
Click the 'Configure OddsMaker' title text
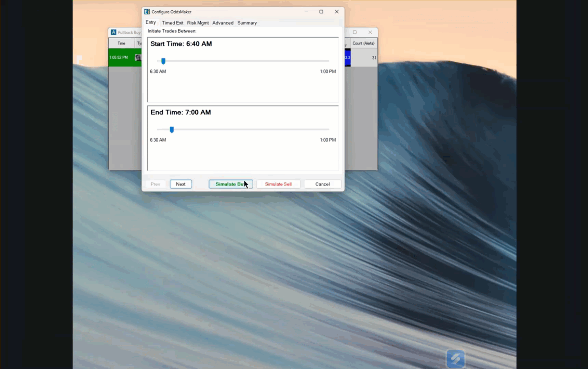tap(172, 12)
